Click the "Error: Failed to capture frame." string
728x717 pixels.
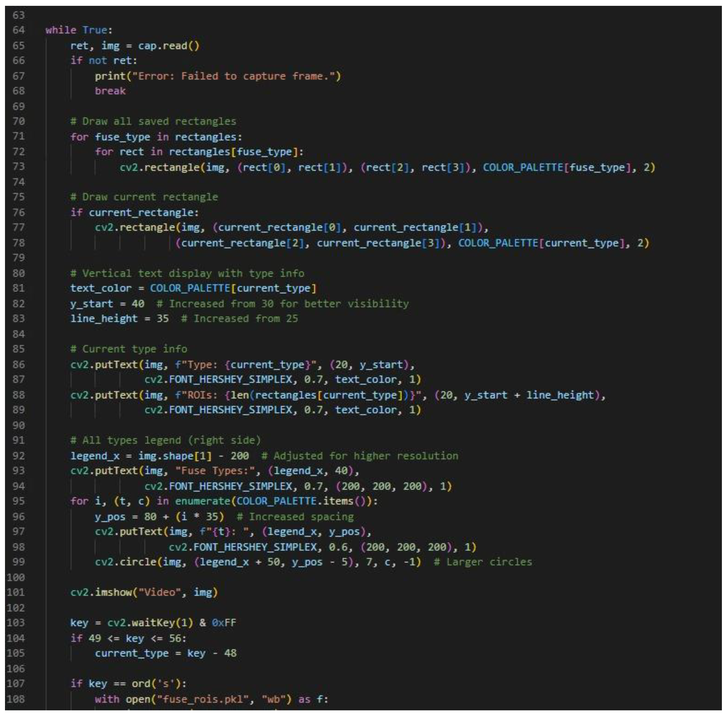[234, 76]
